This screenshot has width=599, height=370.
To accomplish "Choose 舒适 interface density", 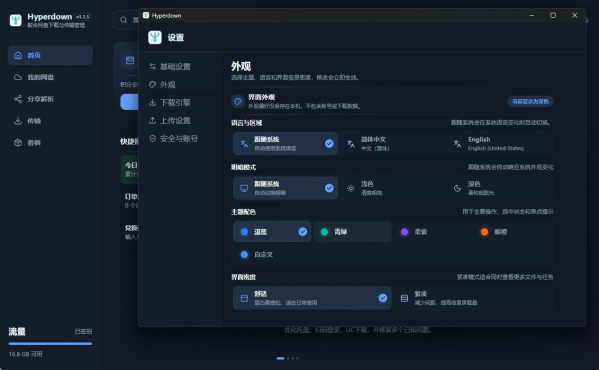I will click(x=312, y=298).
